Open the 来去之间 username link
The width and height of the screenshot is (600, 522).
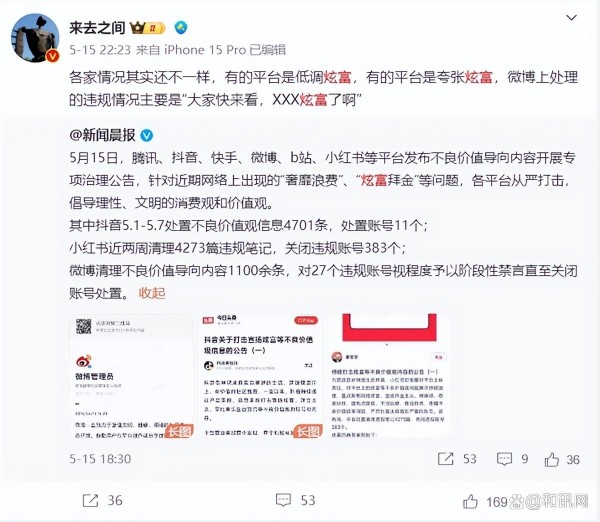[97, 28]
